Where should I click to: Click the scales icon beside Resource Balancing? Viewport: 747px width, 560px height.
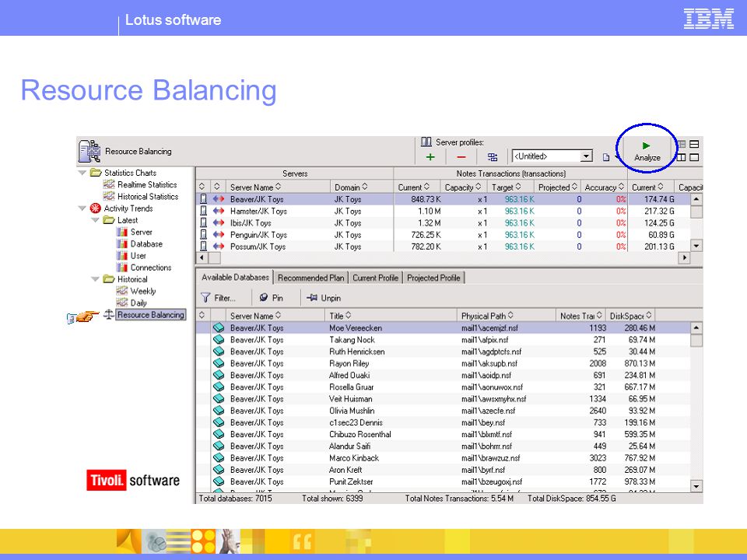pyautogui.click(x=109, y=314)
